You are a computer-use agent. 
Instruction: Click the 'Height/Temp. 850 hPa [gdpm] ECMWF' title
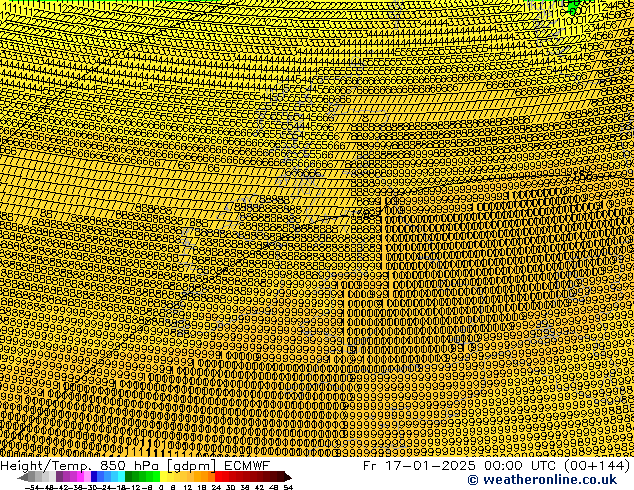135,466
